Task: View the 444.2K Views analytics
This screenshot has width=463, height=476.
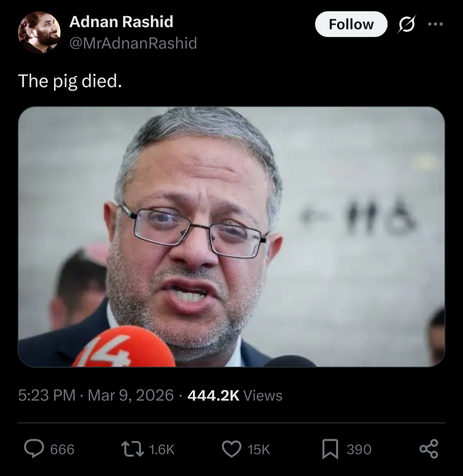Action: coord(235,395)
